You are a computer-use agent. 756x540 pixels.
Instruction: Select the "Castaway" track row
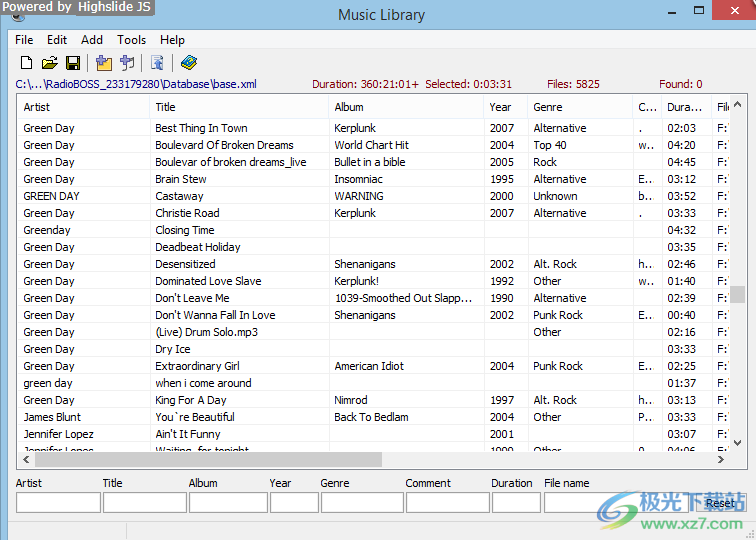pos(374,196)
